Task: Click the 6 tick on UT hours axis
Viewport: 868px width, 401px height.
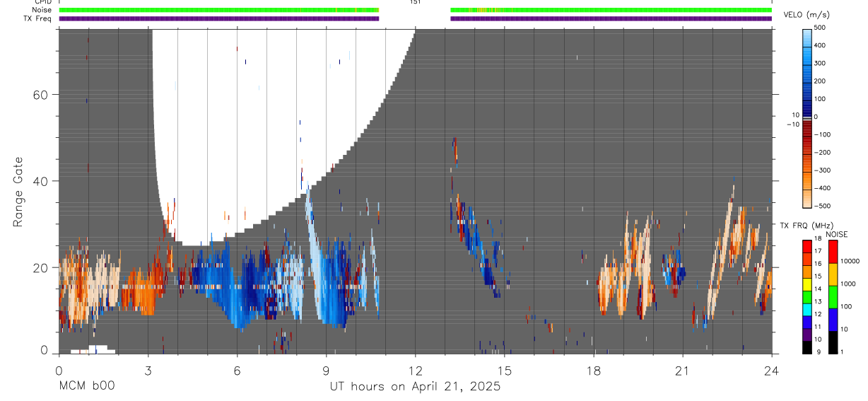Action: coord(237,371)
